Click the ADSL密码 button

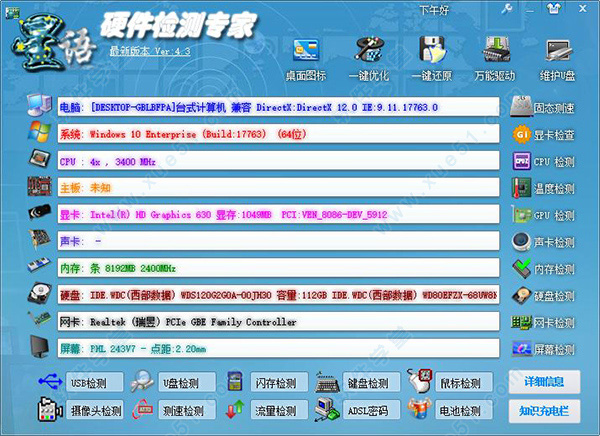pyautogui.click(x=372, y=410)
